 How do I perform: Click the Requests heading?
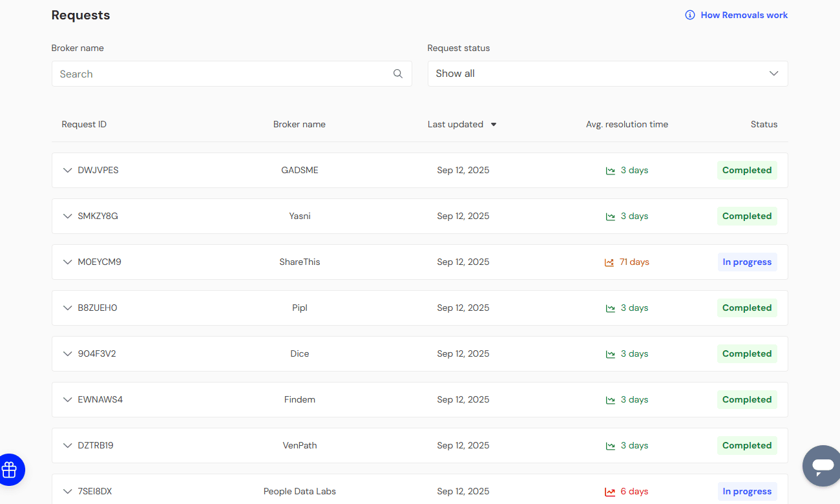pos(81,16)
